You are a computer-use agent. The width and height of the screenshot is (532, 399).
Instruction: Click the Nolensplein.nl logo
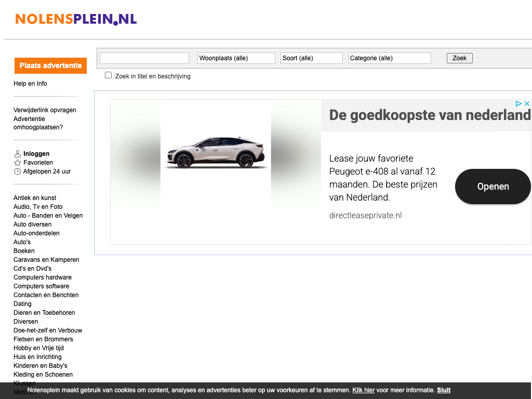point(76,19)
